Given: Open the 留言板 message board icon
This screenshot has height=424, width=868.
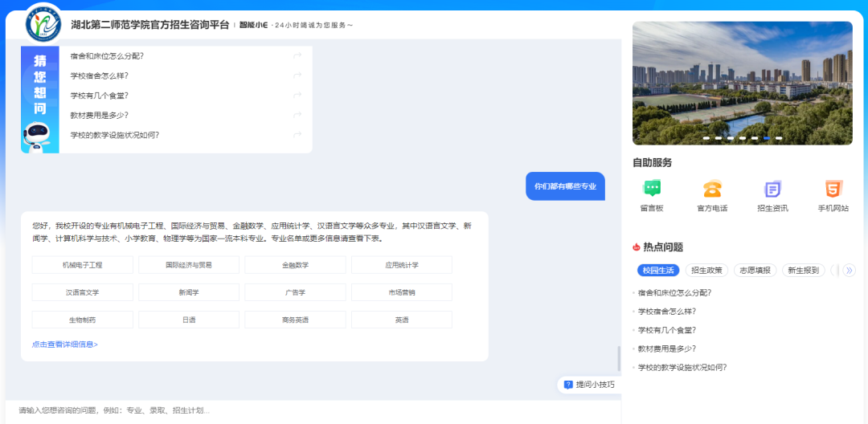Looking at the screenshot, I should (x=652, y=189).
